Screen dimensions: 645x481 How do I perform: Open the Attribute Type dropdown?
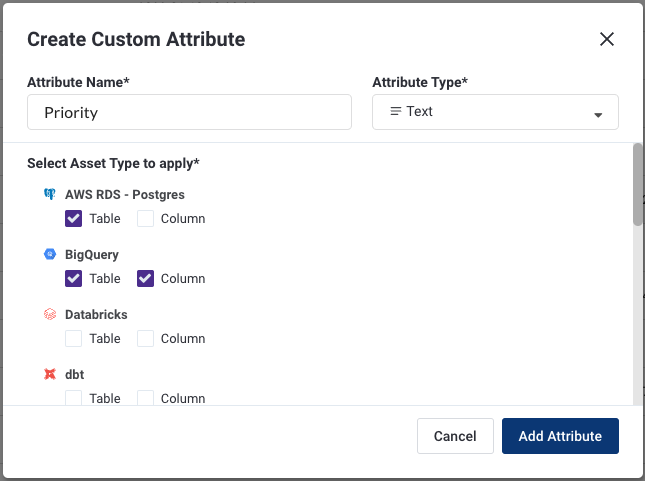(494, 112)
